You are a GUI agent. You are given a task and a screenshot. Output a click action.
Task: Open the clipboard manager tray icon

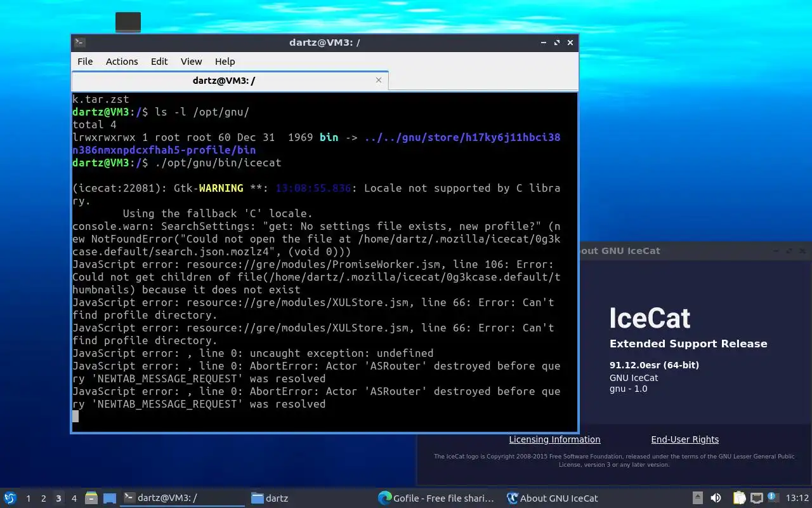coord(739,498)
